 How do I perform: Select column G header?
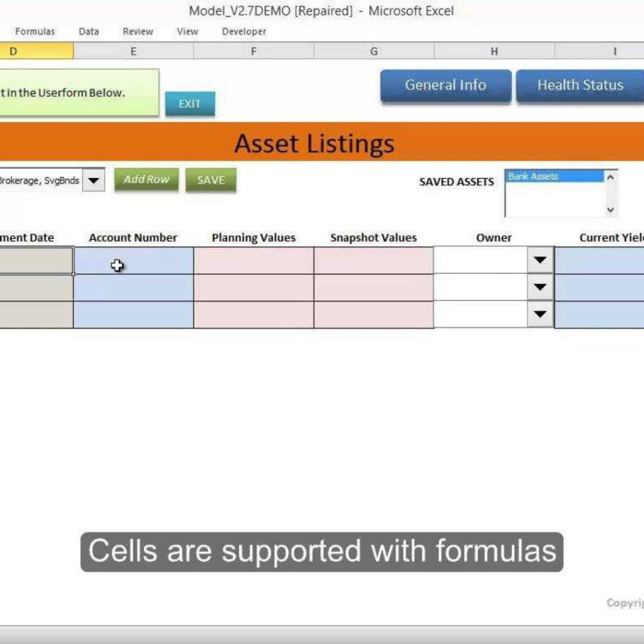point(374,51)
